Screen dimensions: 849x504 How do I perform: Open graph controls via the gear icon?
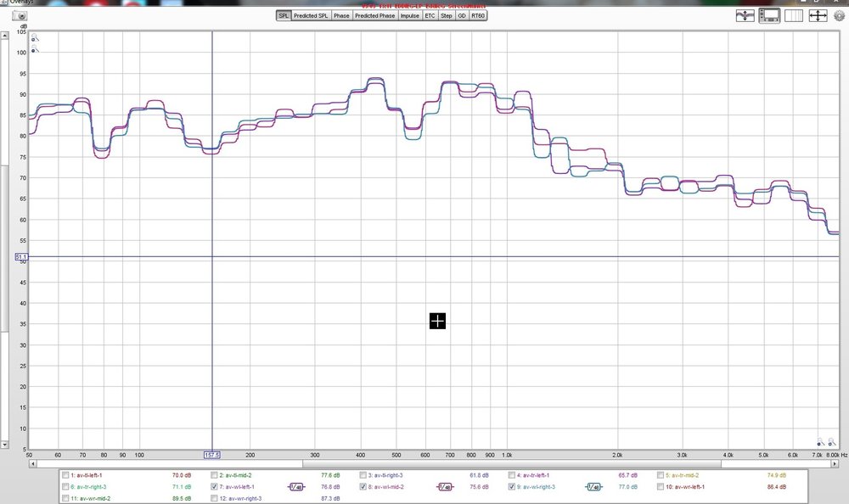coord(840,16)
